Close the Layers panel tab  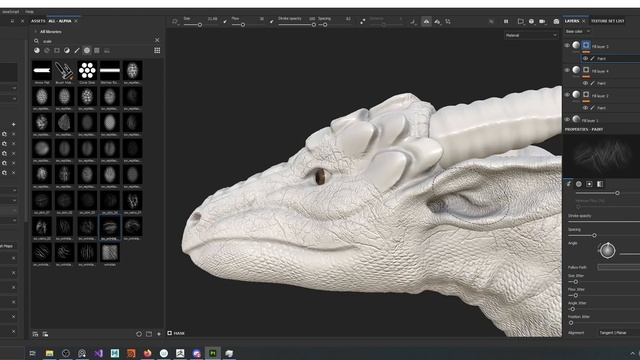pyautogui.click(x=583, y=21)
